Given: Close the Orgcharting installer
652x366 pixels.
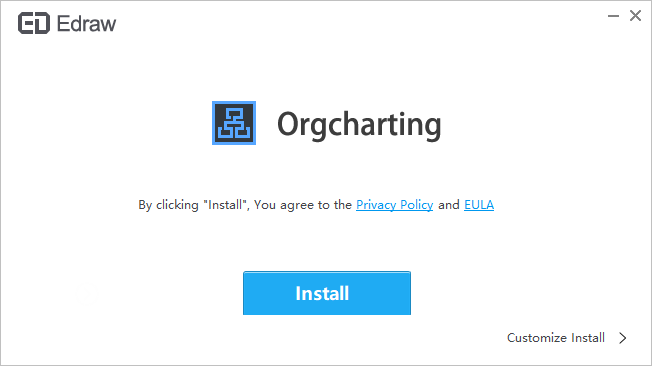Looking at the screenshot, I should pyautogui.click(x=635, y=16).
